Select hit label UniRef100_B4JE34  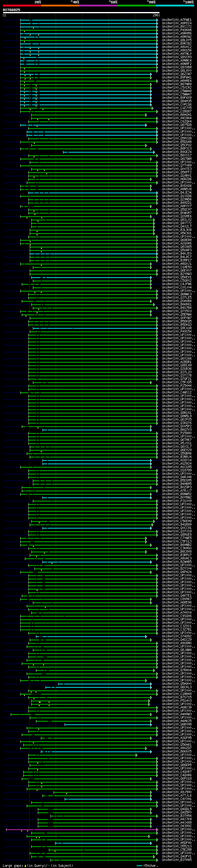(176, 193)
